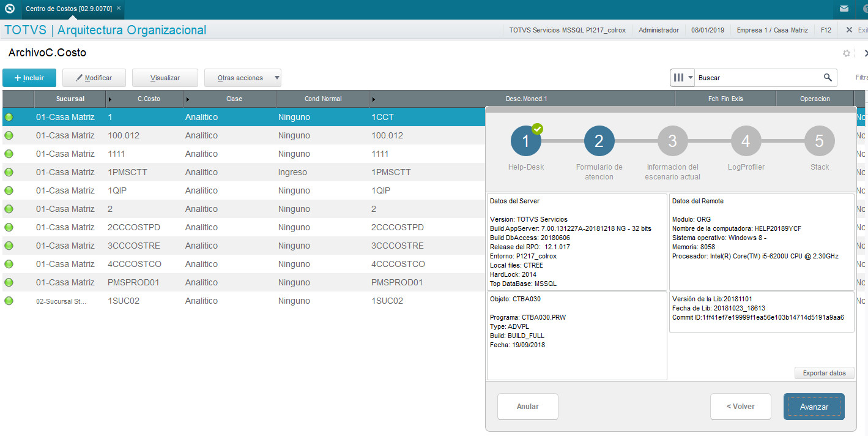Click green status dot of row 2CCCOSTPD
Image resolution: width=868 pixels, height=436 pixels.
9,227
